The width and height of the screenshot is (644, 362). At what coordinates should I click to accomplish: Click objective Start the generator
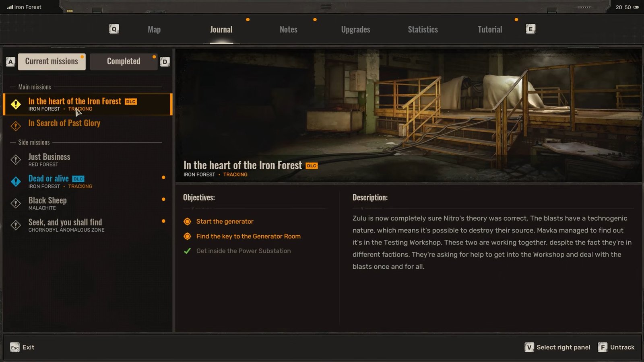(225, 221)
